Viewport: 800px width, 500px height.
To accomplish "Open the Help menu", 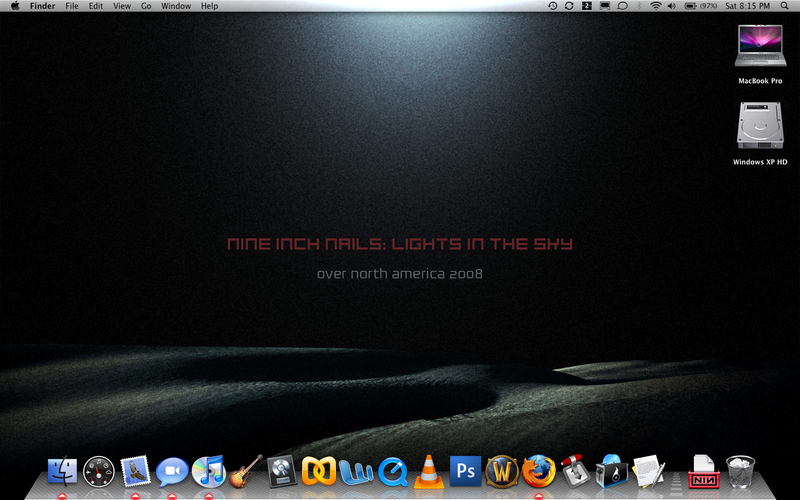I will (x=209, y=6).
